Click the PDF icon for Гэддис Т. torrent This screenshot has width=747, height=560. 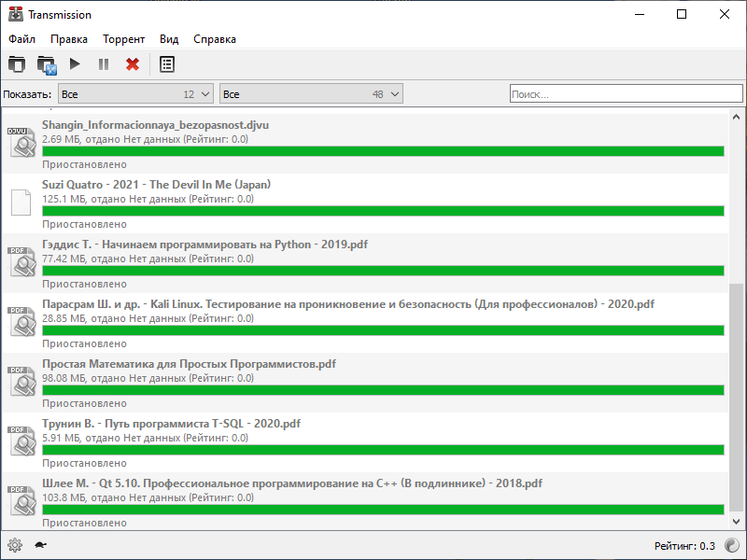click(21, 261)
